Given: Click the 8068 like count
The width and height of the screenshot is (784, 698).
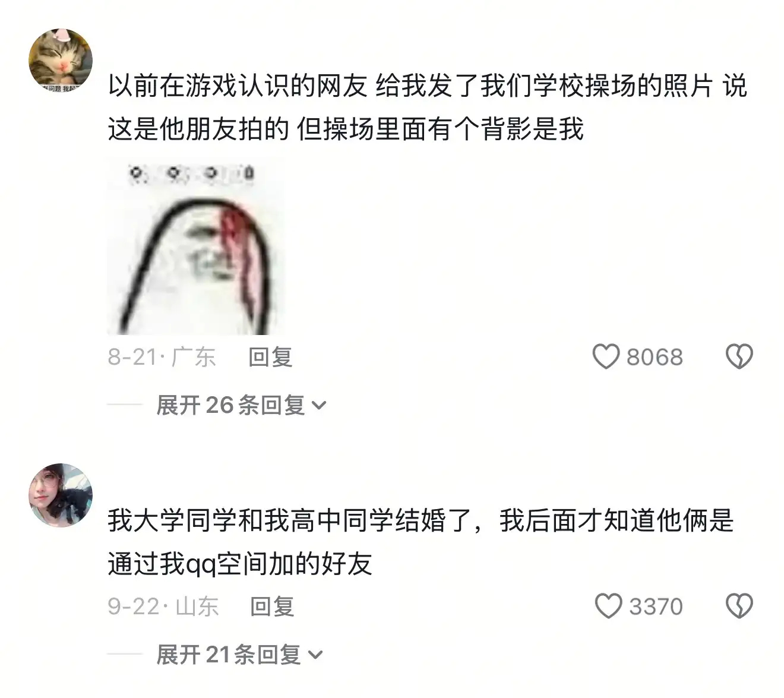Looking at the screenshot, I should click(x=655, y=357).
